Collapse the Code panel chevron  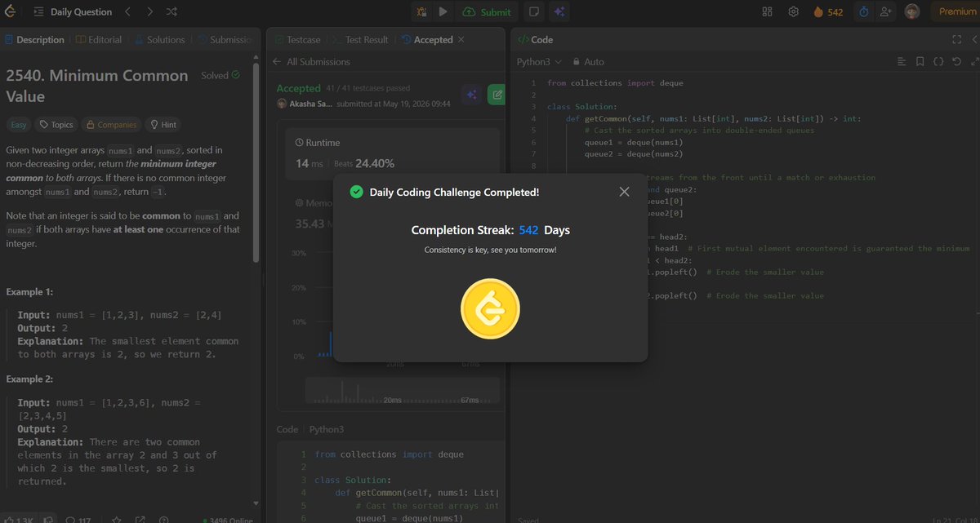click(975, 39)
